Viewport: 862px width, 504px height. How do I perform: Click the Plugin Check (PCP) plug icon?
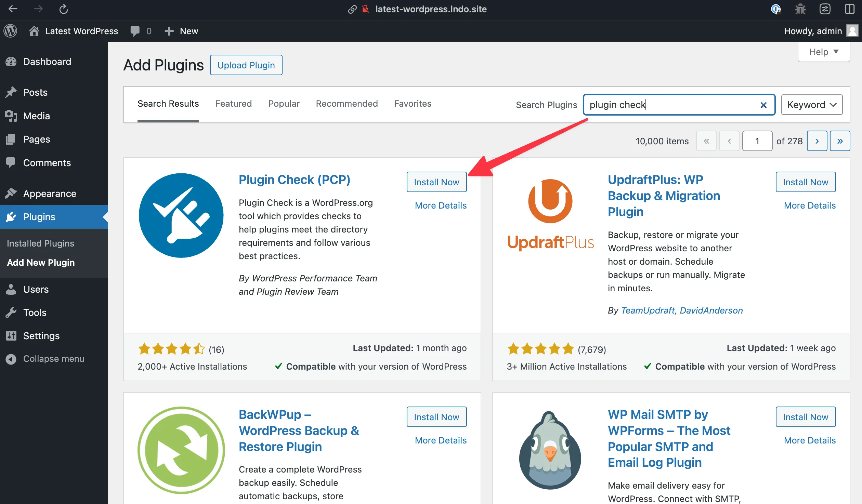[x=181, y=215]
